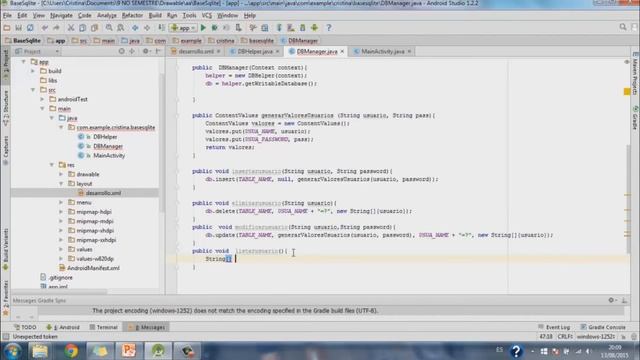Screen dimensions: 640x360
Task: Click the navigate Forward arrow icon
Action: pos(147,28)
